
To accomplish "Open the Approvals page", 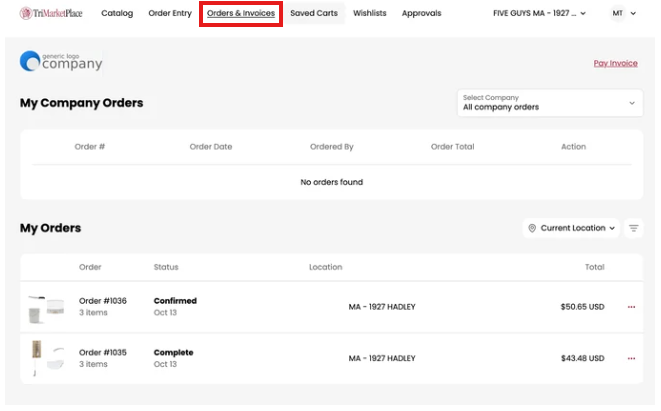I will 421,14.
